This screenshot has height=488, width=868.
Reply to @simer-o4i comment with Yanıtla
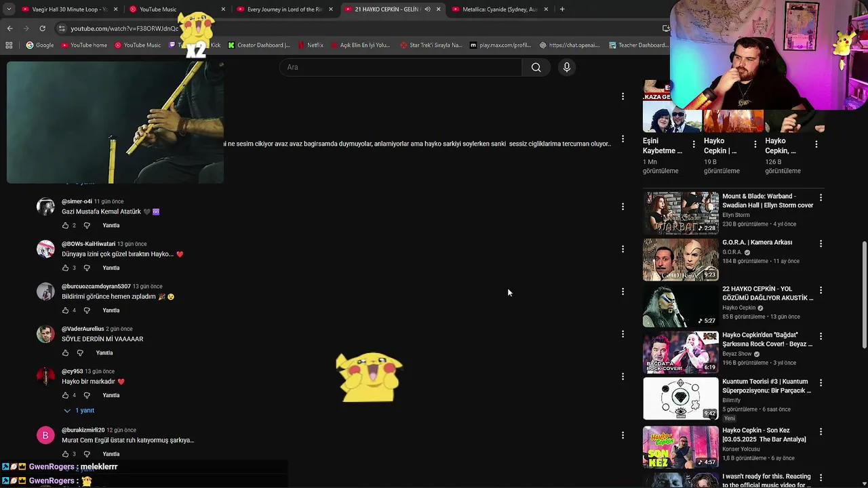[111, 225]
